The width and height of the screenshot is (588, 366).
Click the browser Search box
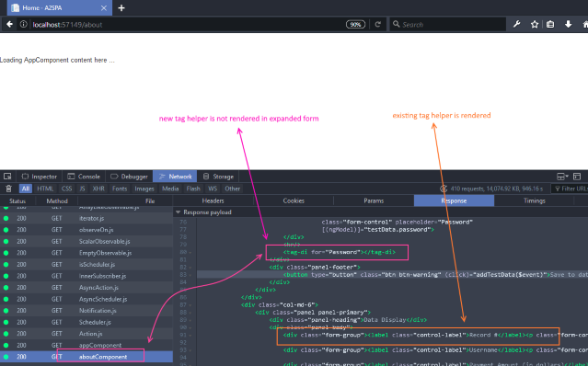448,24
